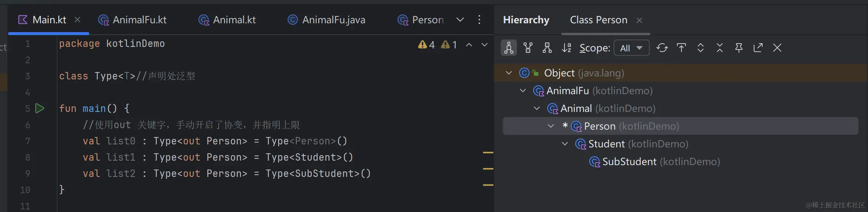
Task: Show class hierarchy view
Action: click(509, 48)
